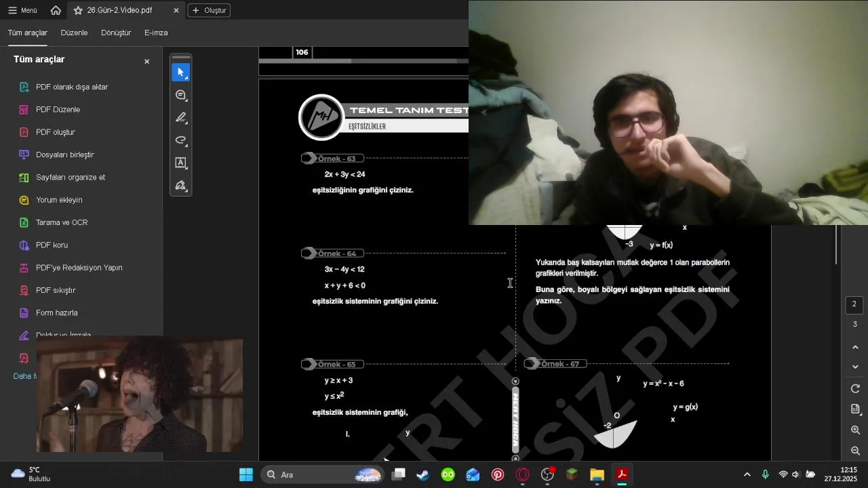Go to next page down arrow
The height and width of the screenshot is (488, 868).
click(x=855, y=367)
